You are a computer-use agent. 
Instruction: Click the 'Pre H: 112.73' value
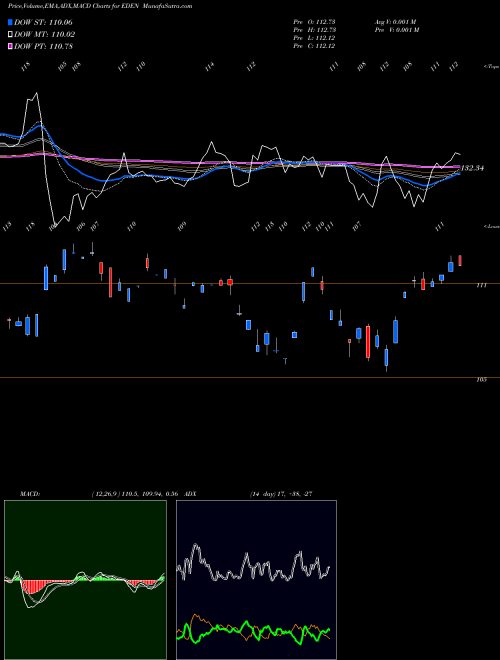tap(314, 30)
